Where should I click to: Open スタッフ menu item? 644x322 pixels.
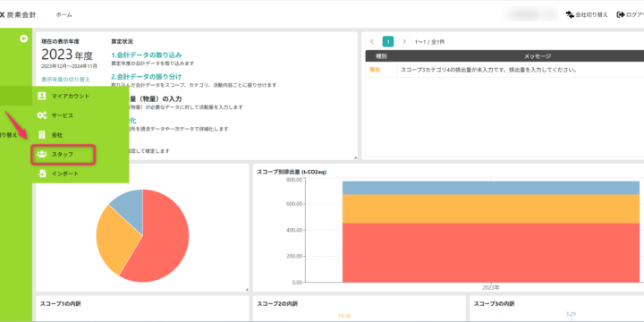coord(64,155)
